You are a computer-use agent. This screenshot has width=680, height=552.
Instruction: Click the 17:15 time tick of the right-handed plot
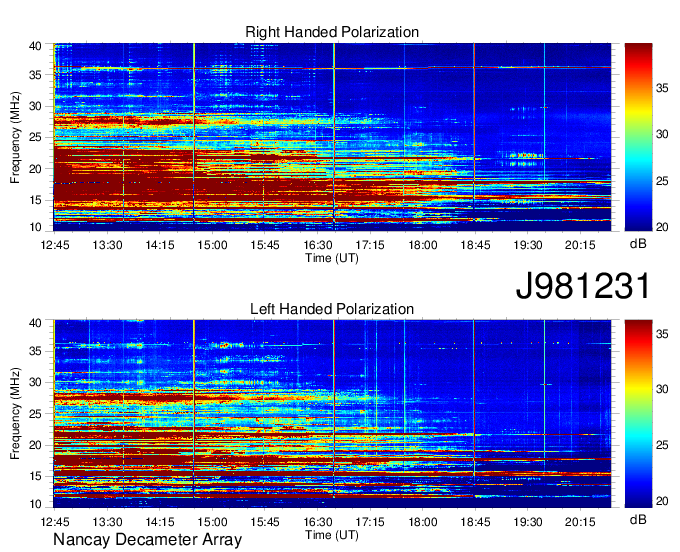[370, 245]
